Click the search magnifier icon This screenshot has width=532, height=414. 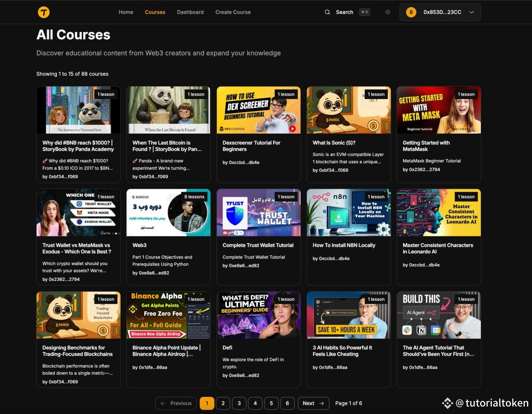(x=328, y=12)
